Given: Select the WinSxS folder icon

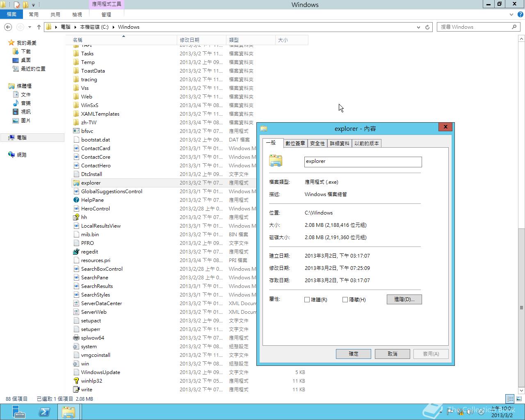Looking at the screenshot, I should click(76, 105).
